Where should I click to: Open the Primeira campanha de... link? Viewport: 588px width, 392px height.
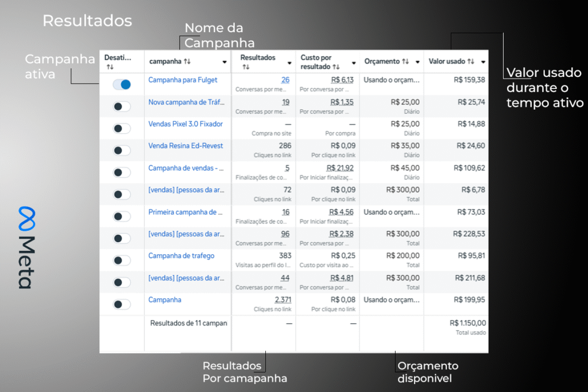185,212
